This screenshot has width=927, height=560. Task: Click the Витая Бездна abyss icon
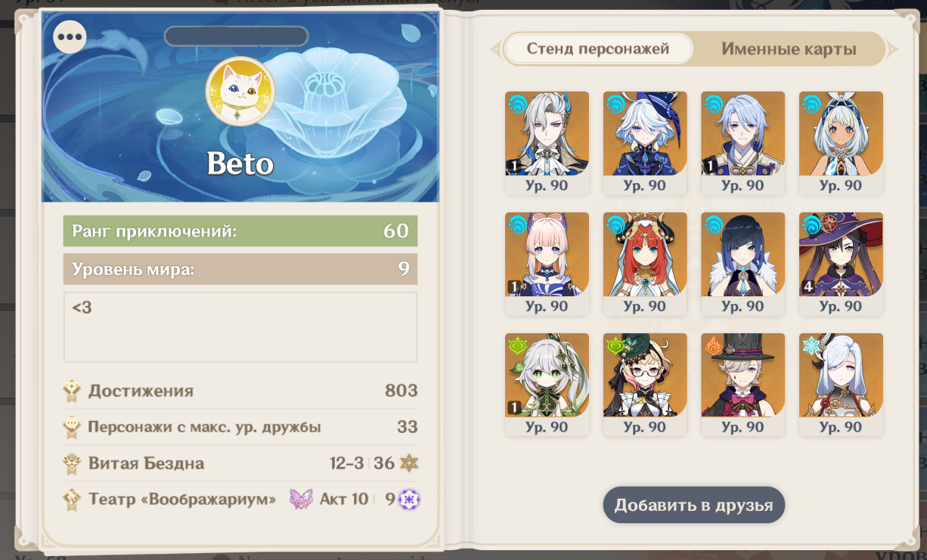(73, 463)
